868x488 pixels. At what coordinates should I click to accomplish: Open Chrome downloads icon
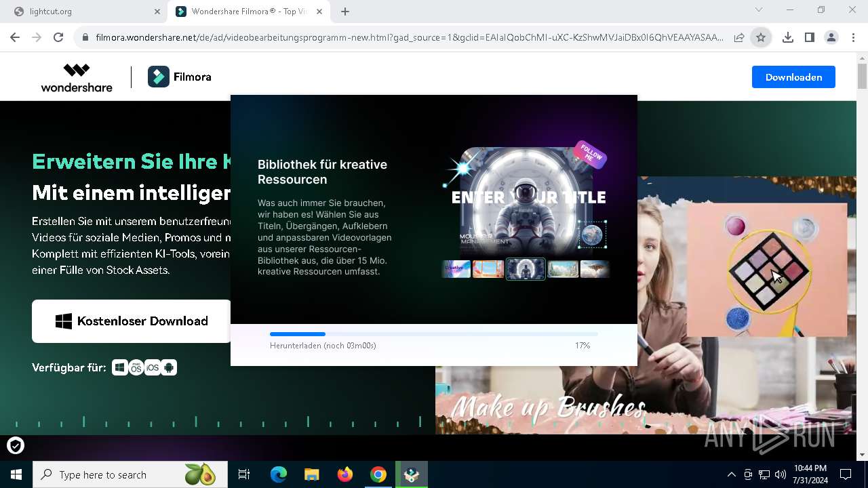point(787,38)
